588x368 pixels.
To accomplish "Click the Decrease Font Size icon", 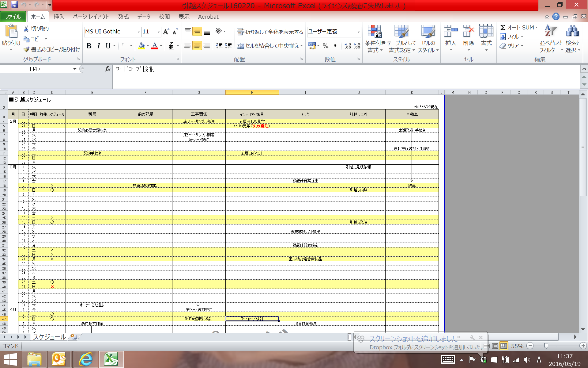I will [175, 32].
